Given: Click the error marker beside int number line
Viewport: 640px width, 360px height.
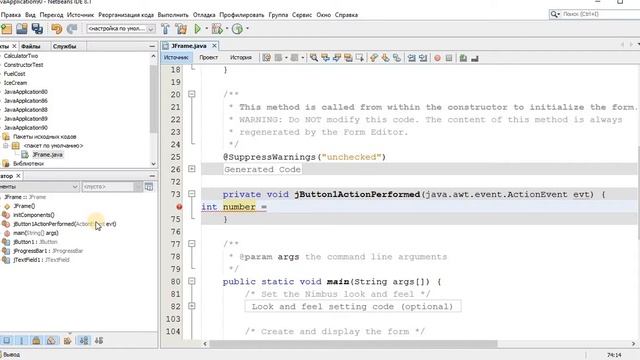Looking at the screenshot, I should pos(179,207).
